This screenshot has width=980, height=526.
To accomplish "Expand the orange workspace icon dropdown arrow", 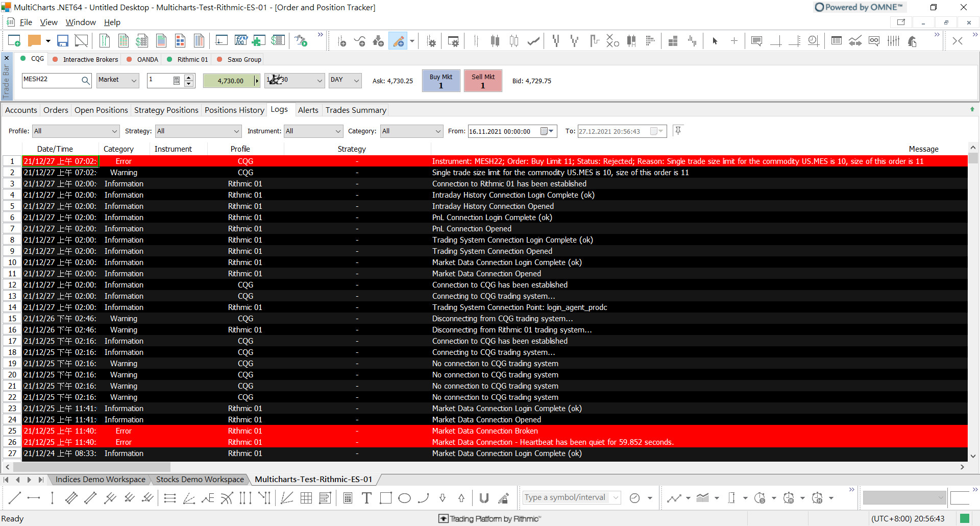I will tap(48, 41).
